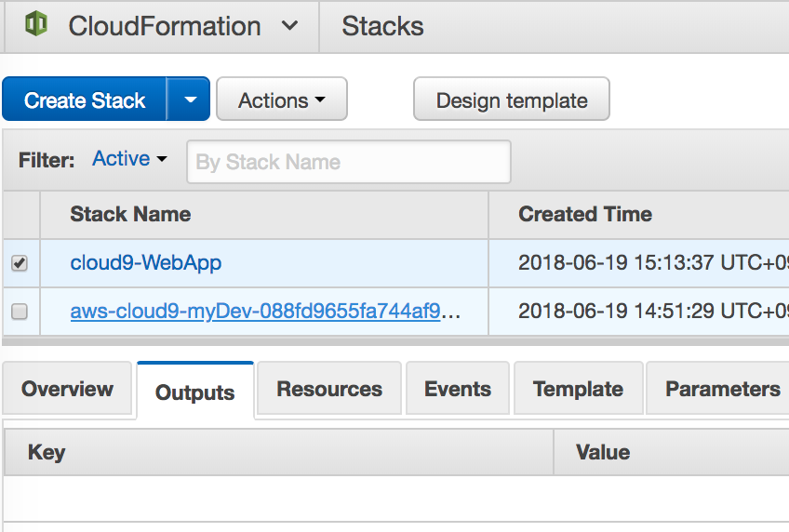Open the Active filter dropdown
This screenshot has width=789, height=532.
coord(129,159)
